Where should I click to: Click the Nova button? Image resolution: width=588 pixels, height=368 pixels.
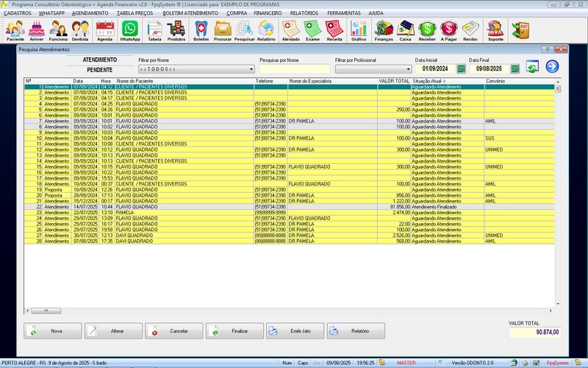pos(52,331)
